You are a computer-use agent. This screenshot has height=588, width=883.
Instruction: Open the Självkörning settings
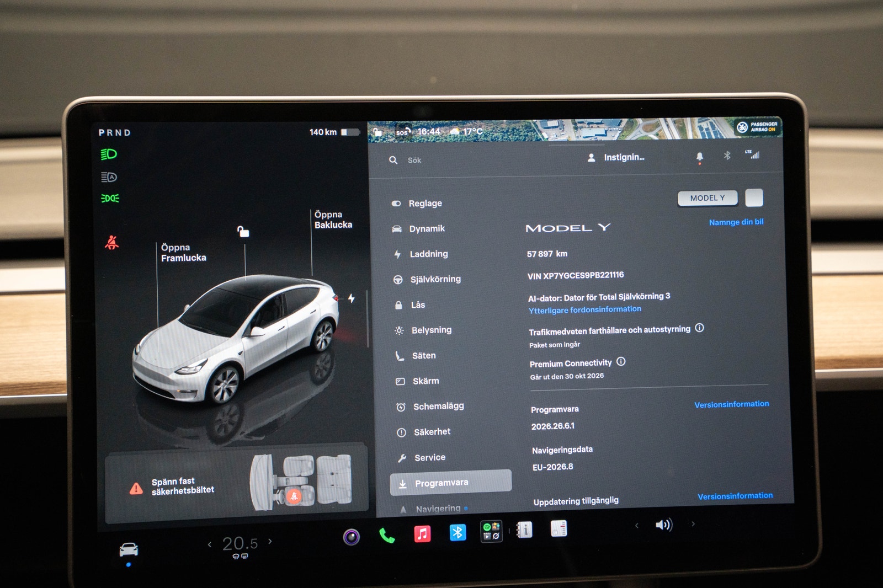[x=427, y=279]
